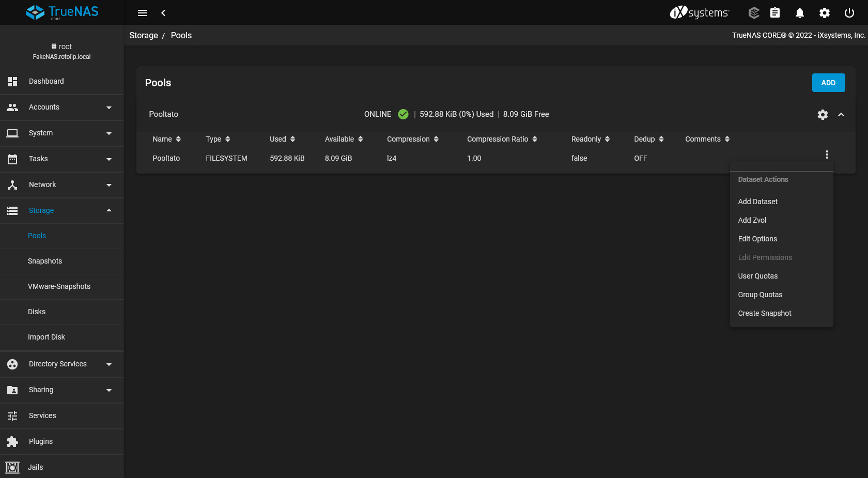Click the power icon in top bar

point(849,13)
